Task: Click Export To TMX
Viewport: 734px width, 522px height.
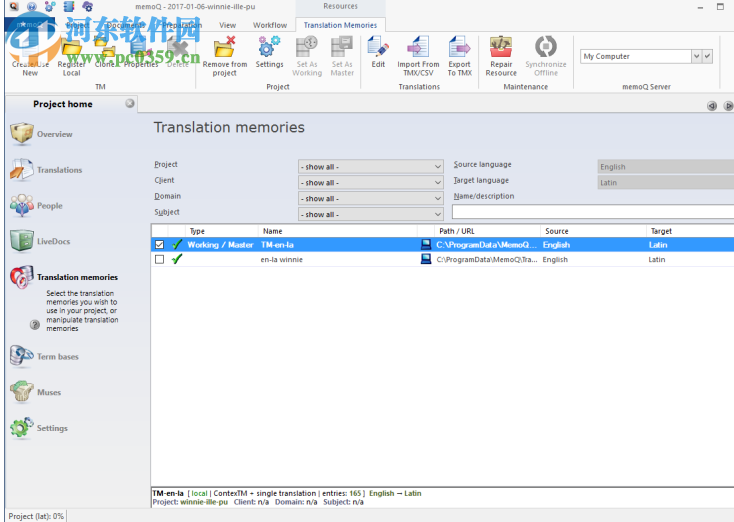Action: click(x=459, y=56)
